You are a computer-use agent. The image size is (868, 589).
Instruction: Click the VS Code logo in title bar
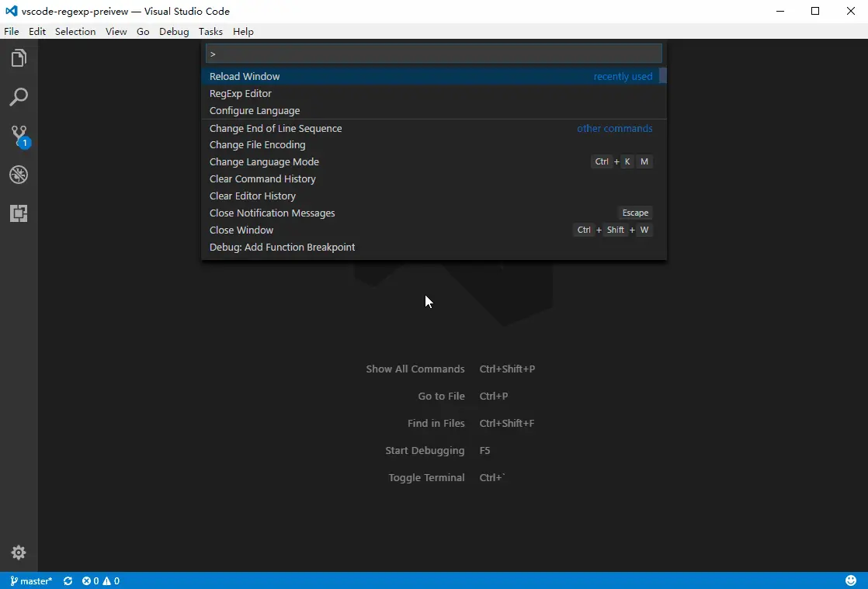tap(11, 11)
